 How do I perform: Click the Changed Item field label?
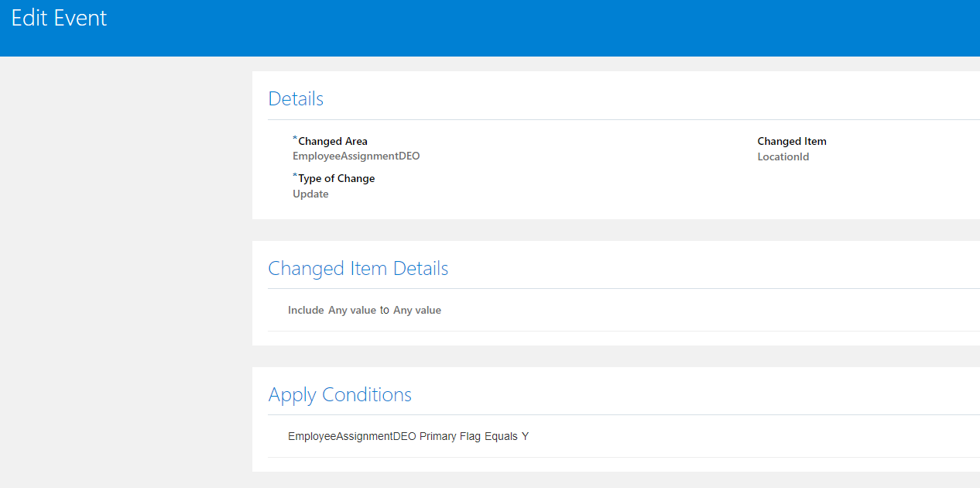(792, 142)
